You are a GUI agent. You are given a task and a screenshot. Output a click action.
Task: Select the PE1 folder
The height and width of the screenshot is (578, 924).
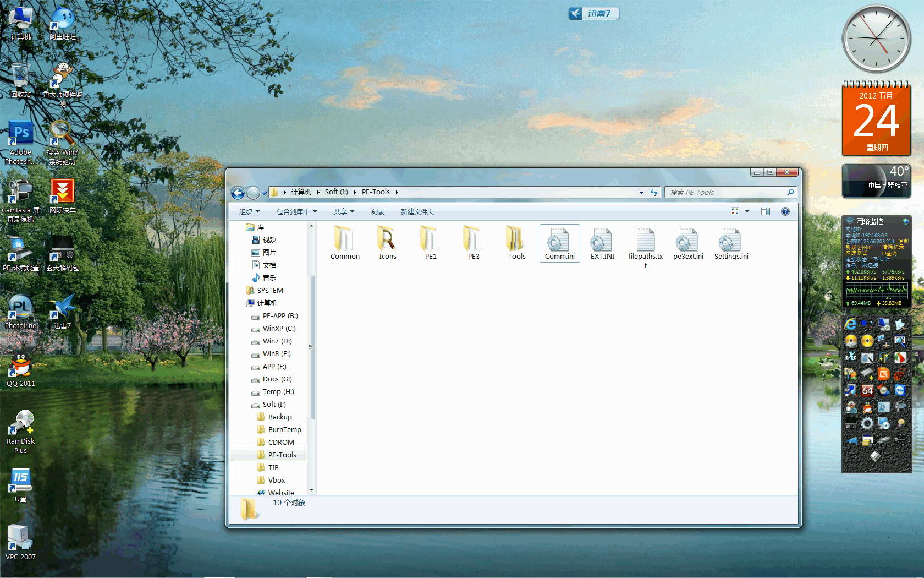pos(431,243)
